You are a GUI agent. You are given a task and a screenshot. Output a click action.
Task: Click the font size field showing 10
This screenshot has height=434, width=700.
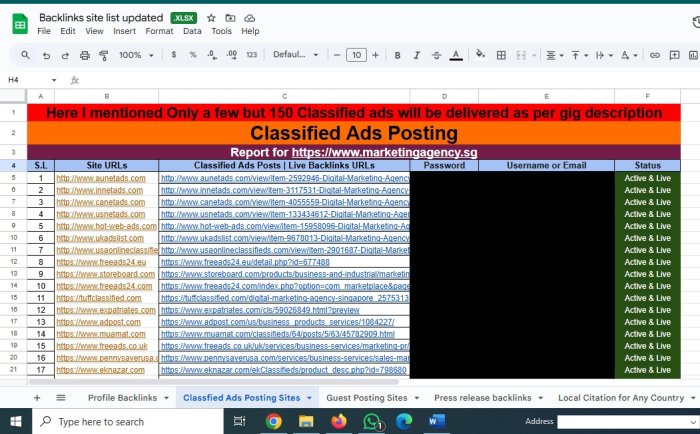click(x=356, y=55)
